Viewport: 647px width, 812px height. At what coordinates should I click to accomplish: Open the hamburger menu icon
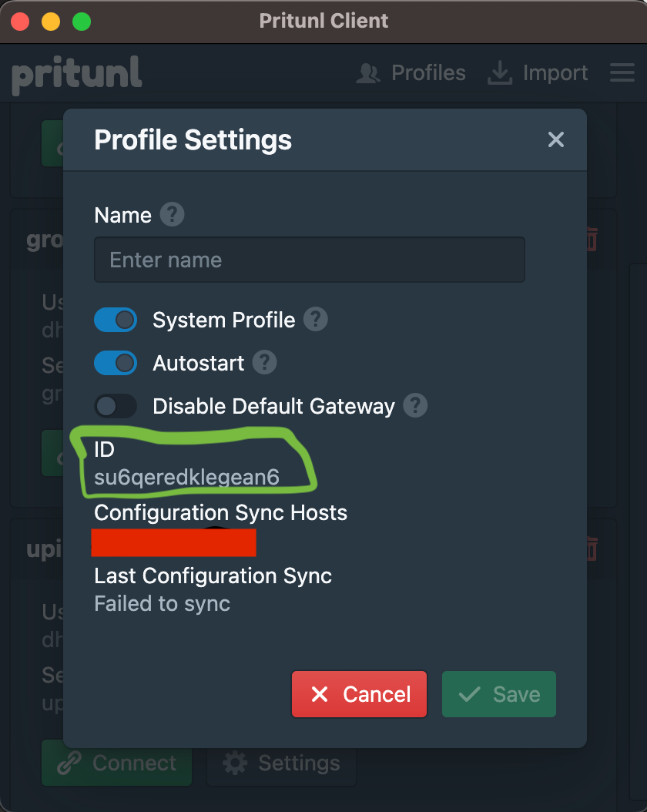click(622, 72)
